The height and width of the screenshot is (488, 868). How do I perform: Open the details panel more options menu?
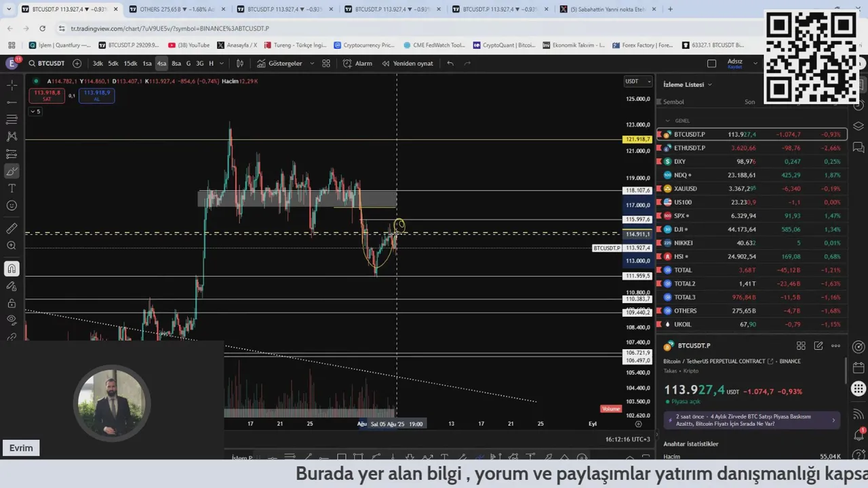click(x=836, y=346)
